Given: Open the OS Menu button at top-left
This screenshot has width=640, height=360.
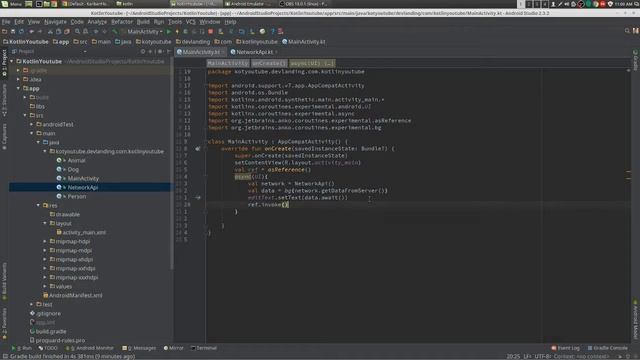Looking at the screenshot, I should point(11,4).
